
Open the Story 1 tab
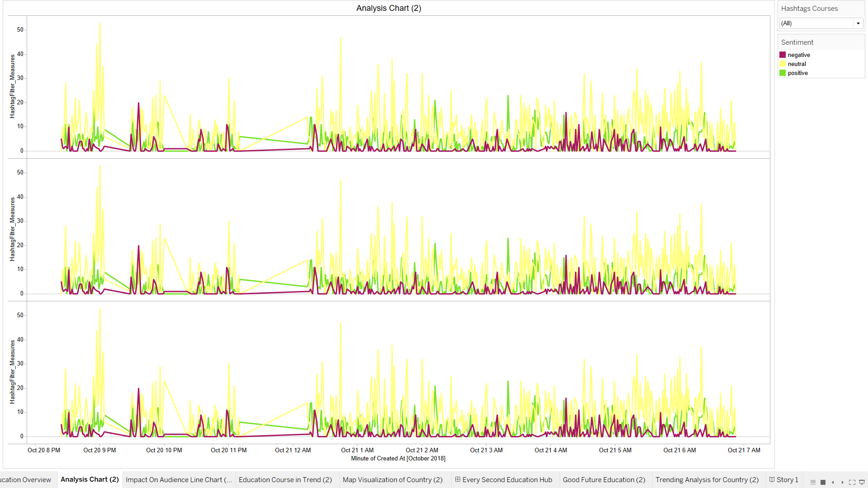[x=783, y=480]
